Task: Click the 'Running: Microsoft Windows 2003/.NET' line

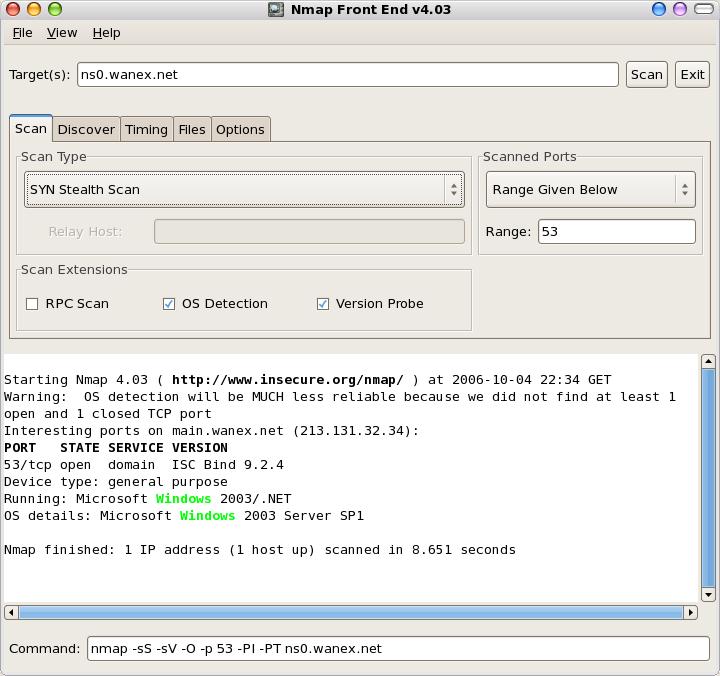Action: [x=147, y=499]
